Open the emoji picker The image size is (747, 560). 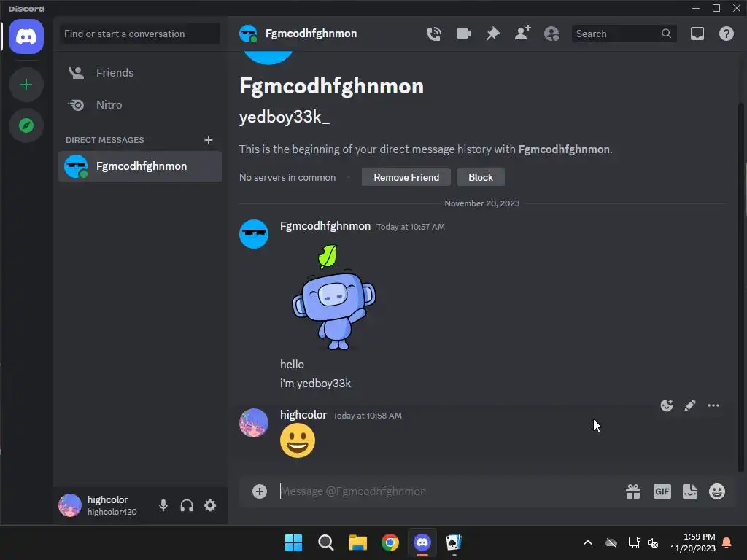pyautogui.click(x=717, y=491)
